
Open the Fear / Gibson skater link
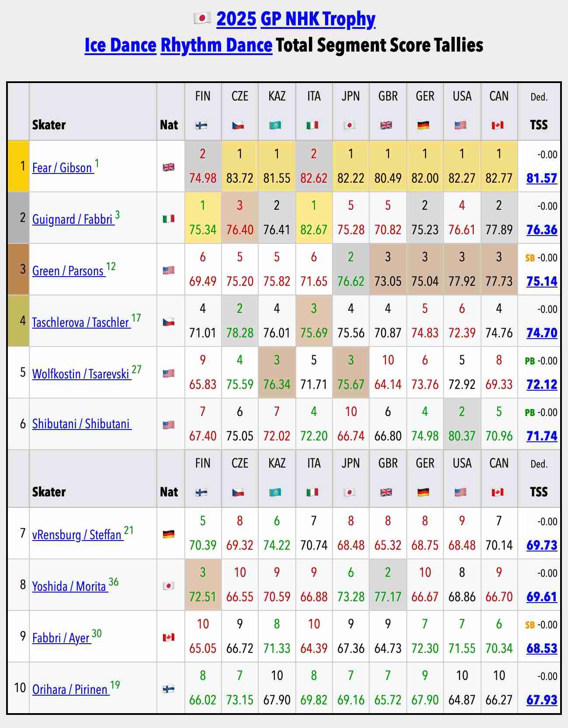point(63,168)
